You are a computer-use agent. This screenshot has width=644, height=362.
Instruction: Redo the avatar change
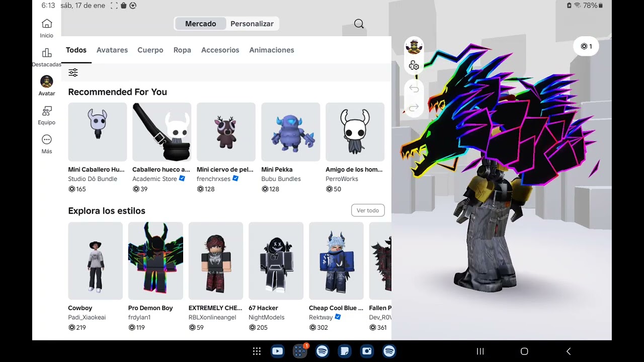tap(414, 108)
